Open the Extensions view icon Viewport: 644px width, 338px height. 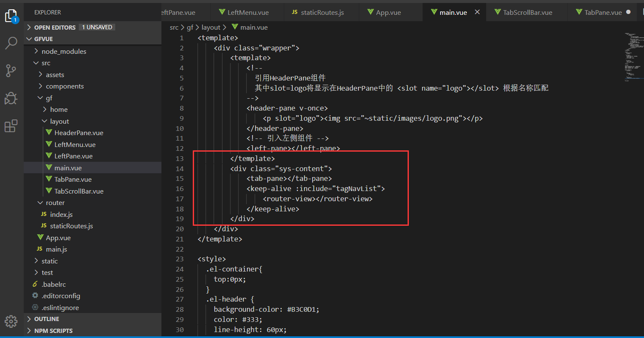pyautogui.click(x=11, y=126)
